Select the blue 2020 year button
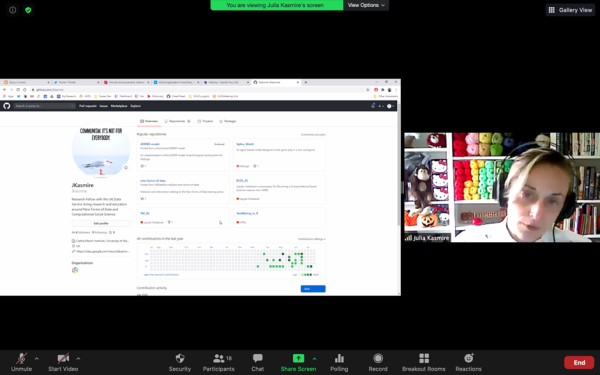This screenshot has height=375, width=600. tap(313, 289)
